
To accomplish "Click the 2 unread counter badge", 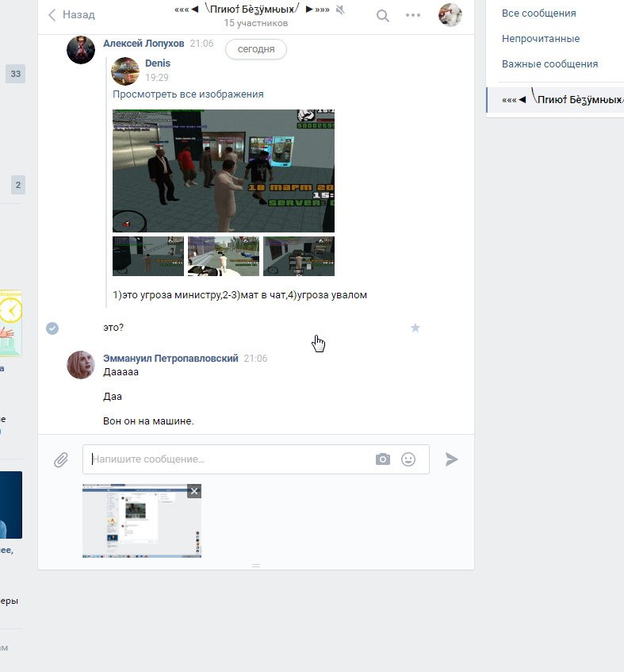I will click(18, 185).
